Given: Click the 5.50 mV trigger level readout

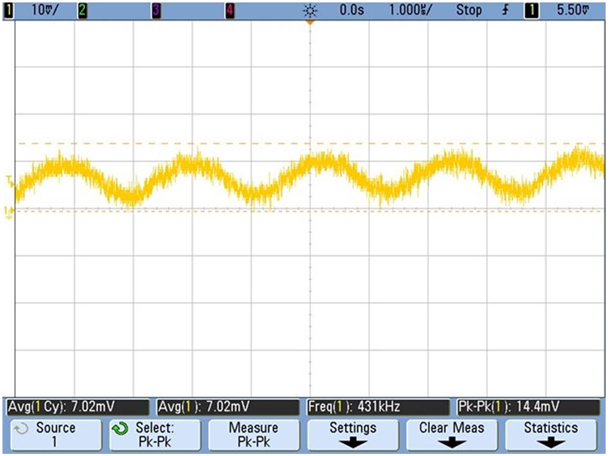Looking at the screenshot, I should tap(573, 10).
